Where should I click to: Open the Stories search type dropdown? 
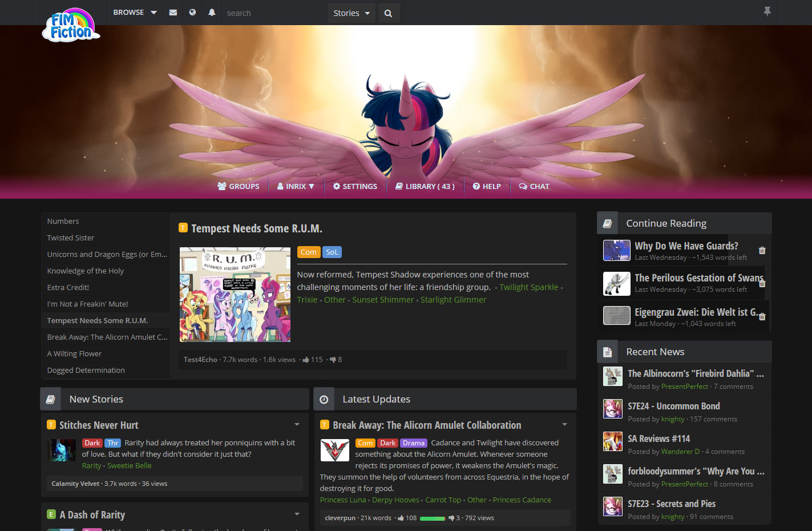pyautogui.click(x=352, y=13)
